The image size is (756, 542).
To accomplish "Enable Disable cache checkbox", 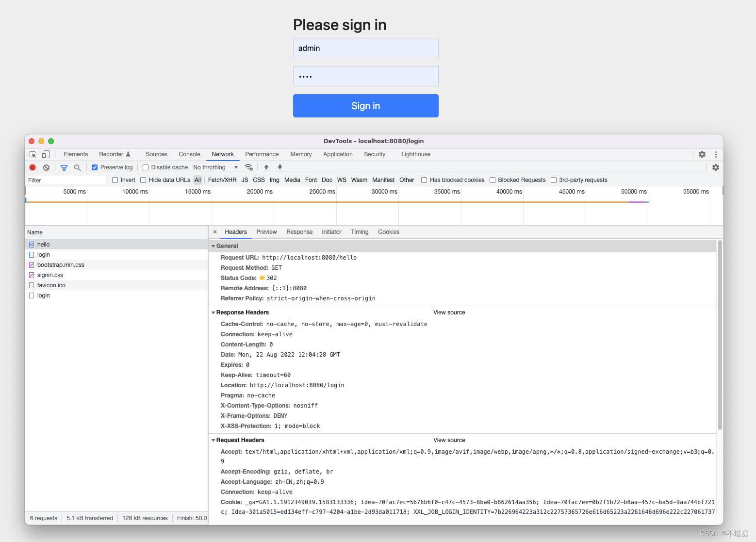I will click(146, 167).
